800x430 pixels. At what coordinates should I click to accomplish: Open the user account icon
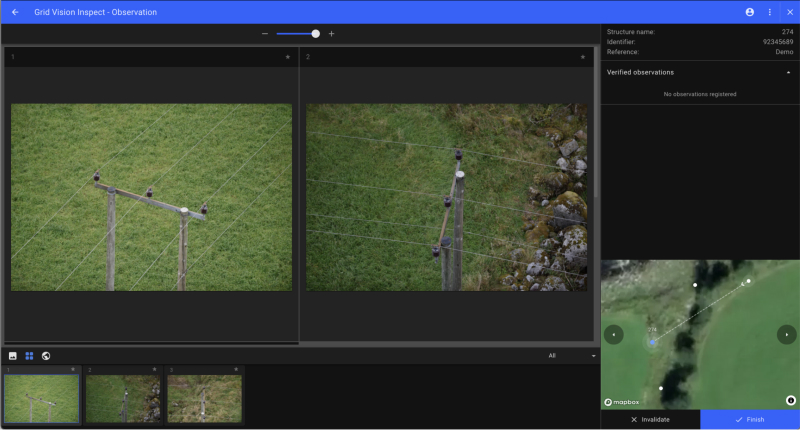click(749, 12)
